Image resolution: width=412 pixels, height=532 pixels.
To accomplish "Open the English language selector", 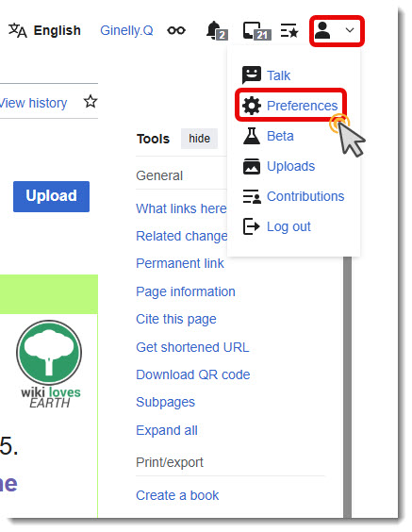I will click(x=44, y=30).
